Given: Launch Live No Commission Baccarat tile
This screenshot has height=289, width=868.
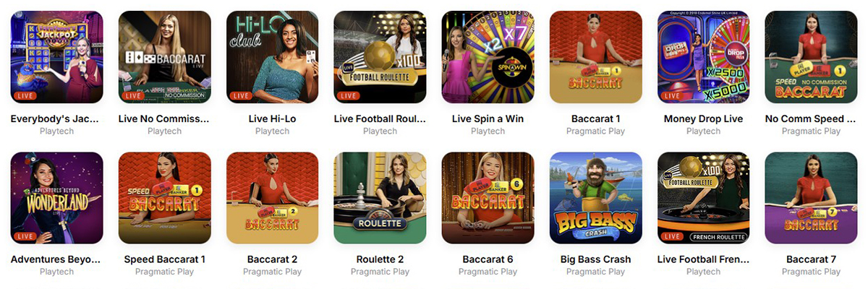Looking at the screenshot, I should pyautogui.click(x=164, y=57).
